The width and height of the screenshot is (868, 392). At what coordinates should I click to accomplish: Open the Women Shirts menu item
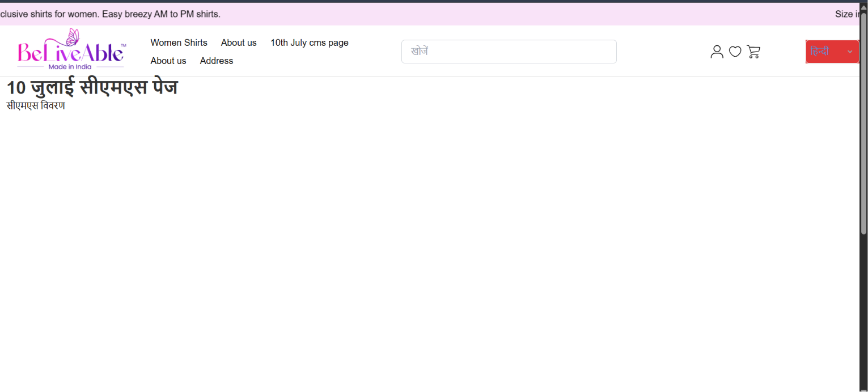(179, 42)
